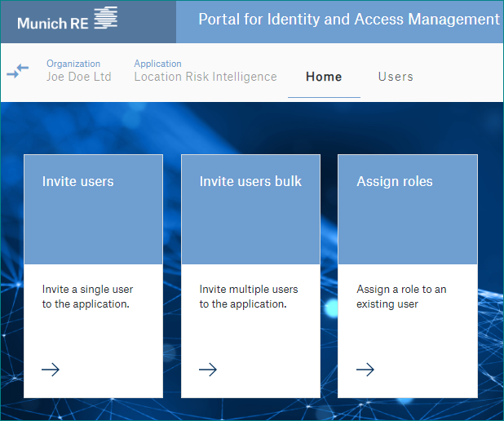Viewport: 504px width, 421px height.
Task: Open the Invite users card heading
Action: [78, 181]
